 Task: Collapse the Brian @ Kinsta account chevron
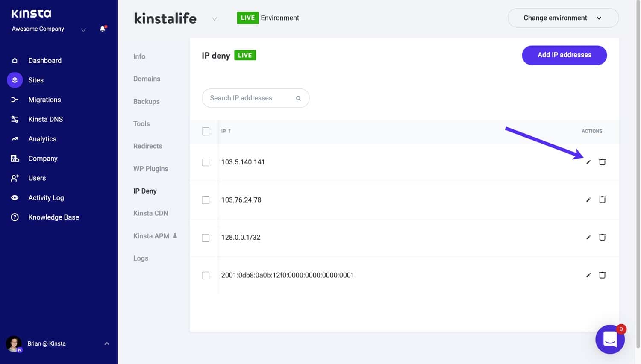(x=106, y=343)
